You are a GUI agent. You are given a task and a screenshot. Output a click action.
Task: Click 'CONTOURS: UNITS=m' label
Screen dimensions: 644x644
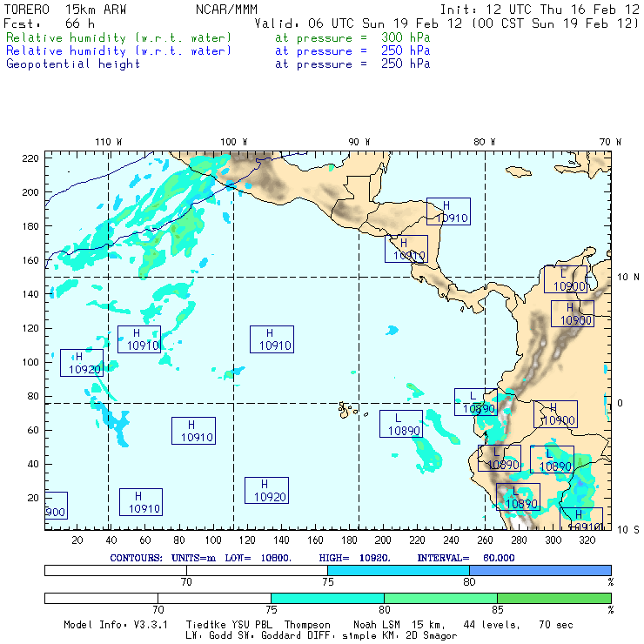163,558
